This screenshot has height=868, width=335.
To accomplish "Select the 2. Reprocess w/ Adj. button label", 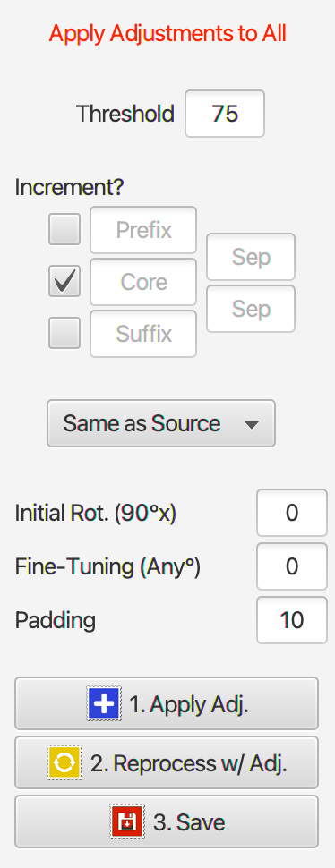I will (189, 762).
